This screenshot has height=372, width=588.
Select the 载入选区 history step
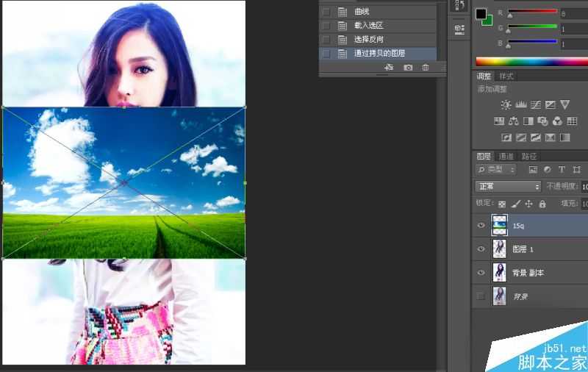(x=369, y=25)
